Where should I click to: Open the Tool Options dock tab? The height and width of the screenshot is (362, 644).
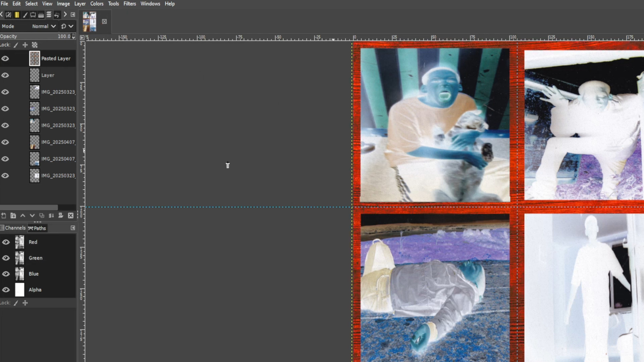[8, 15]
